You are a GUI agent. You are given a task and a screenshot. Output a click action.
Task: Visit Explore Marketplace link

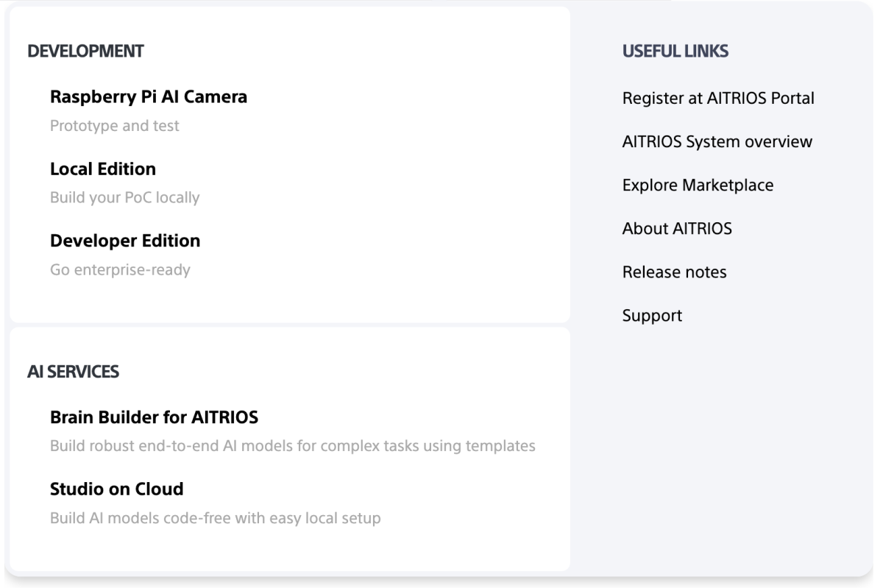pos(698,185)
